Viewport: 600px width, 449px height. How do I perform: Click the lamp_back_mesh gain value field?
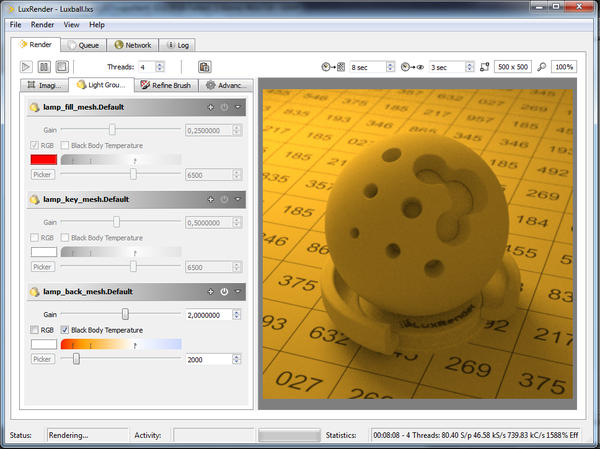click(209, 315)
